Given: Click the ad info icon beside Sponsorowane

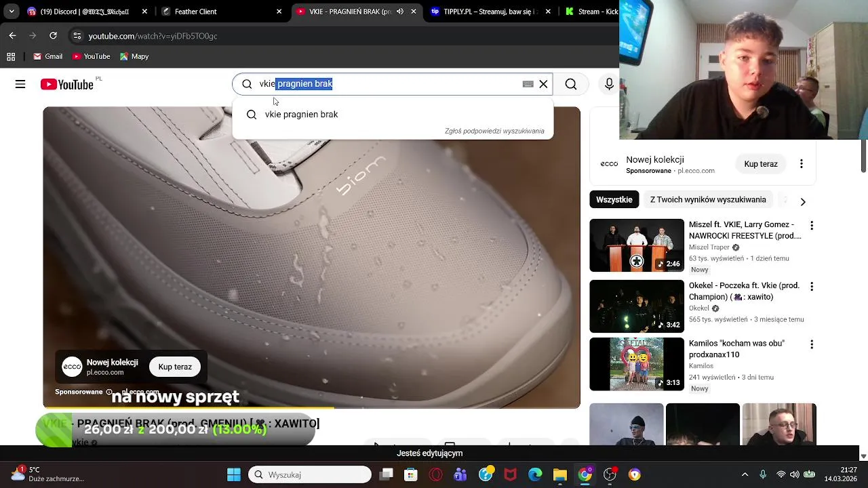Looking at the screenshot, I should pyautogui.click(x=109, y=392).
